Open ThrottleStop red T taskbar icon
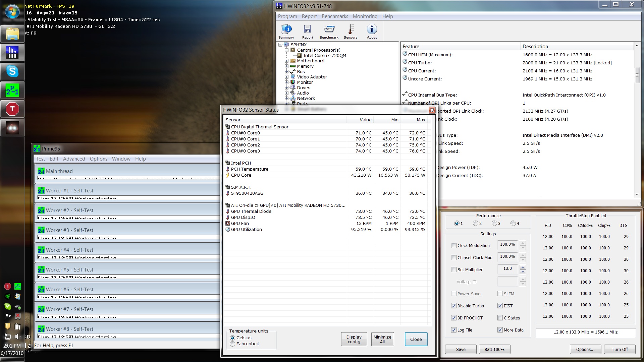 coord(12,109)
